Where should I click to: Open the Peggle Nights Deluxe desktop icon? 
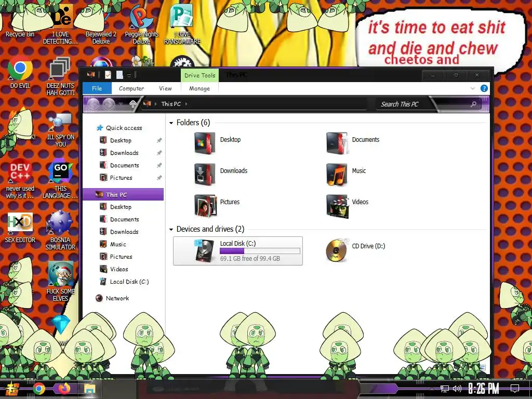(141, 25)
